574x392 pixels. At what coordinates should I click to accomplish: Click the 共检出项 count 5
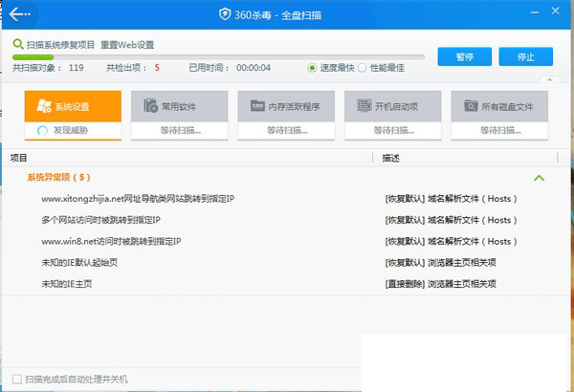coord(157,68)
